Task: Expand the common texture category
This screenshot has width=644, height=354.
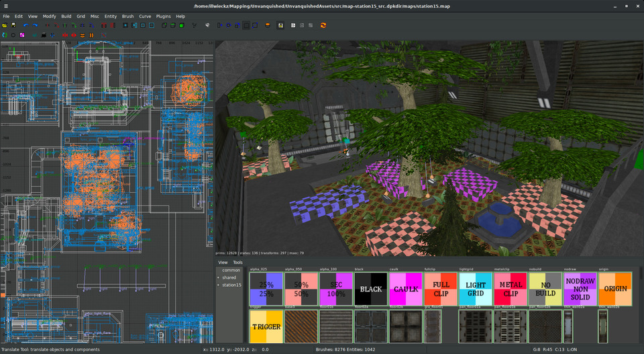Action: [231, 270]
